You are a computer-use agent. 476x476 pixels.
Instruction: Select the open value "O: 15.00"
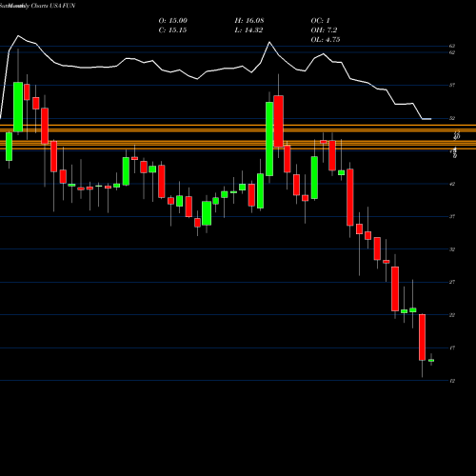pyautogui.click(x=173, y=21)
